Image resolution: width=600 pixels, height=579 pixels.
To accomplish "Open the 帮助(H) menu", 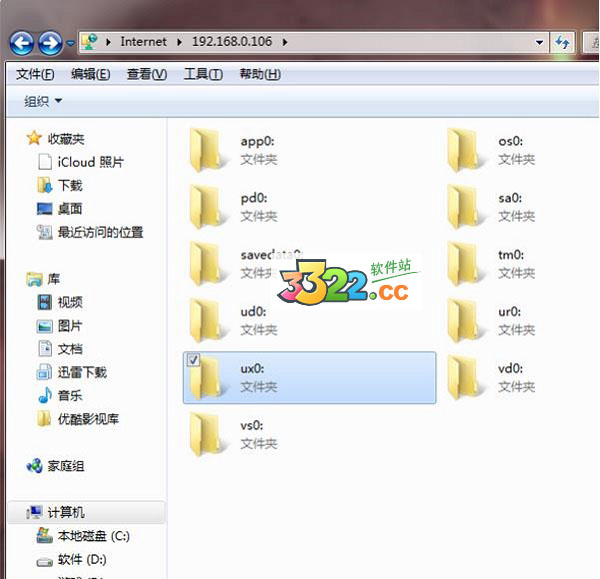I will tap(260, 74).
